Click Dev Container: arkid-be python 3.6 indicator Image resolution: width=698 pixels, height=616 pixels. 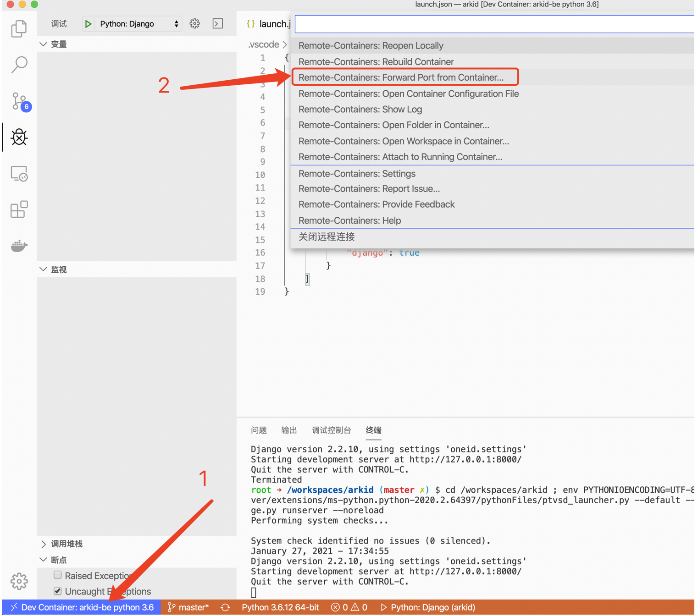[82, 607]
